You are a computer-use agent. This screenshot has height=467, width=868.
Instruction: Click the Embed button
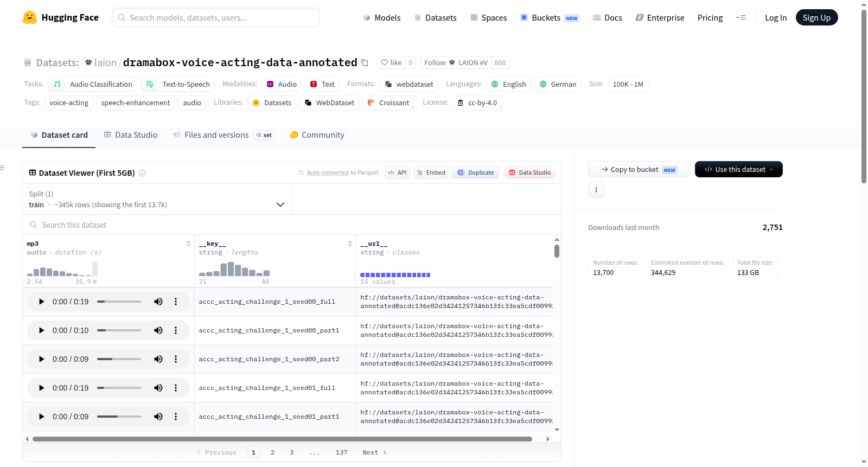pyautogui.click(x=431, y=172)
